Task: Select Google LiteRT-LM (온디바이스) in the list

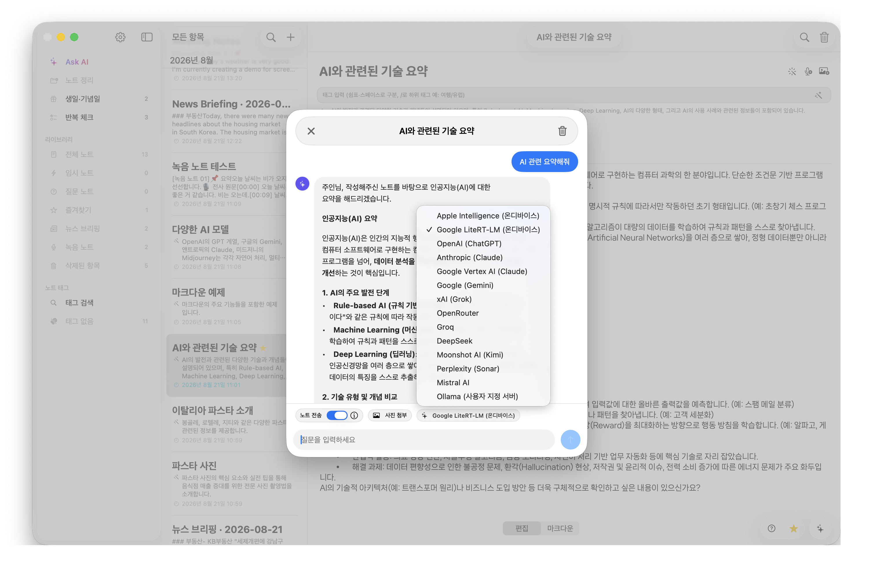Action: (483, 229)
